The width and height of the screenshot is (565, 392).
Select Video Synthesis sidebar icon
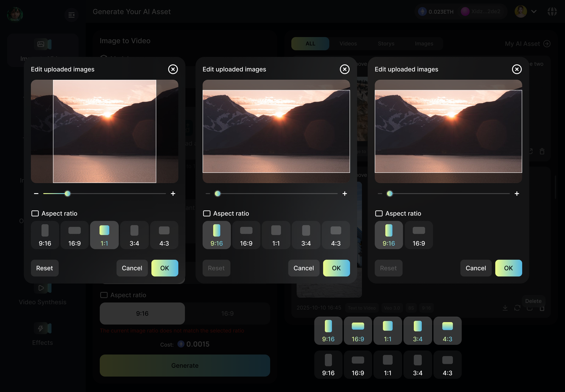(41, 288)
